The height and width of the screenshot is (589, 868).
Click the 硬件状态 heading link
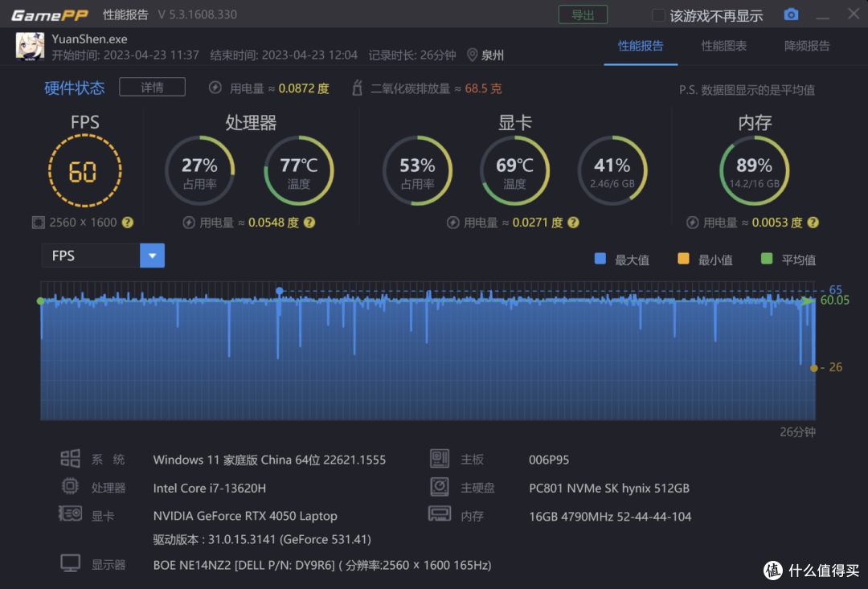(x=74, y=88)
